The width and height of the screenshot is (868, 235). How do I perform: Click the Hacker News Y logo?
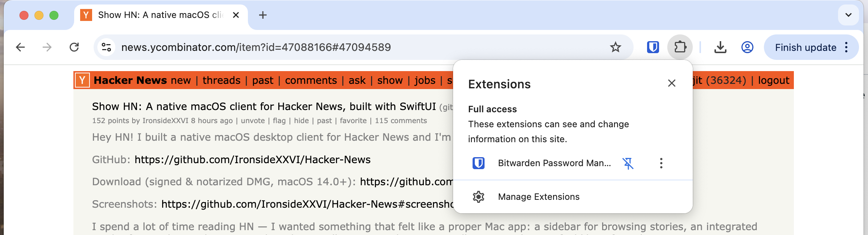click(x=82, y=80)
